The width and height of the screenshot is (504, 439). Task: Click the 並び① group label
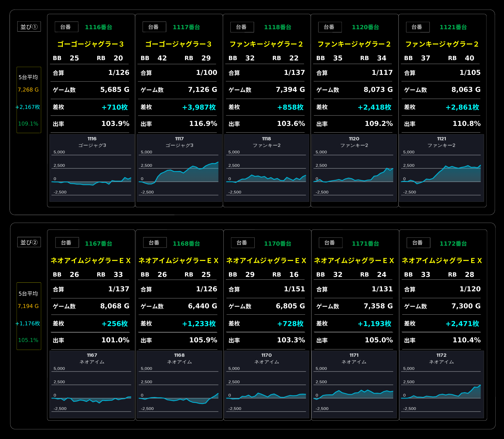coord(29,27)
